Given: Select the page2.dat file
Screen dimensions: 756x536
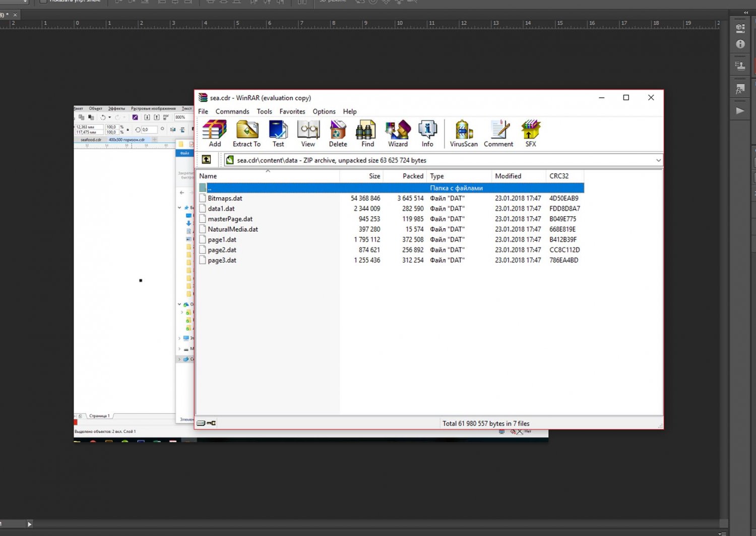Looking at the screenshot, I should click(222, 250).
